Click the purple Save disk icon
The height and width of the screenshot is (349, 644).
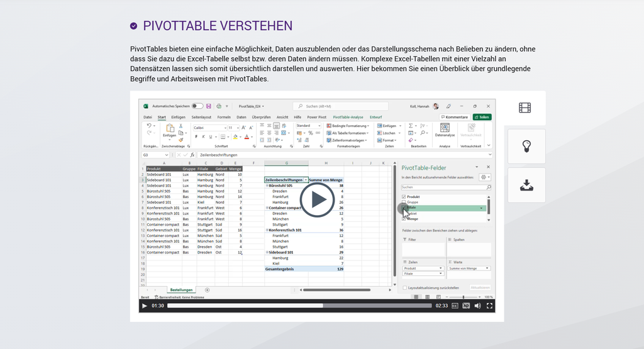tap(209, 106)
